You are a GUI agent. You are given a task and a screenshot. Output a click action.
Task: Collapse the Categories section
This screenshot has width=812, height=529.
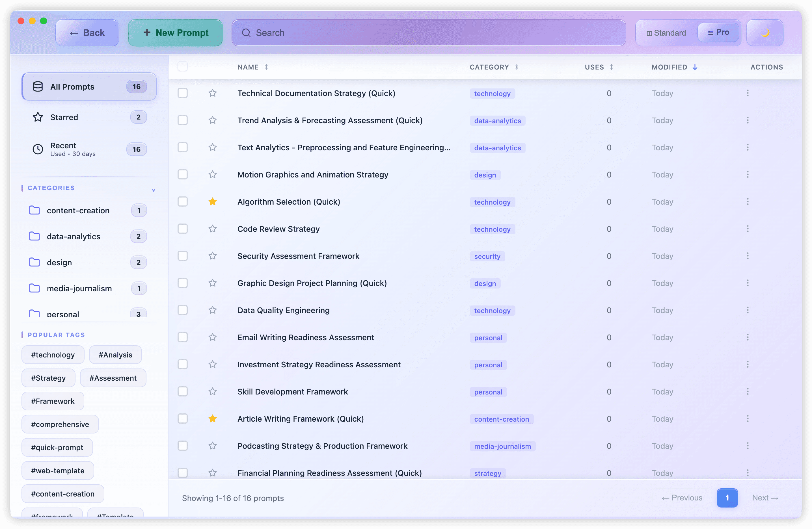click(x=154, y=190)
